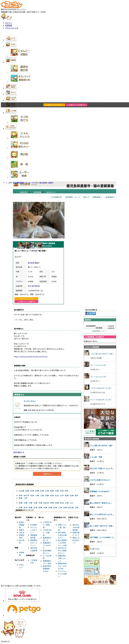Open the 天真爛漫♡小さな女の子♡ listing
129x644 pixels.
pyautogui.click(x=100, y=491)
